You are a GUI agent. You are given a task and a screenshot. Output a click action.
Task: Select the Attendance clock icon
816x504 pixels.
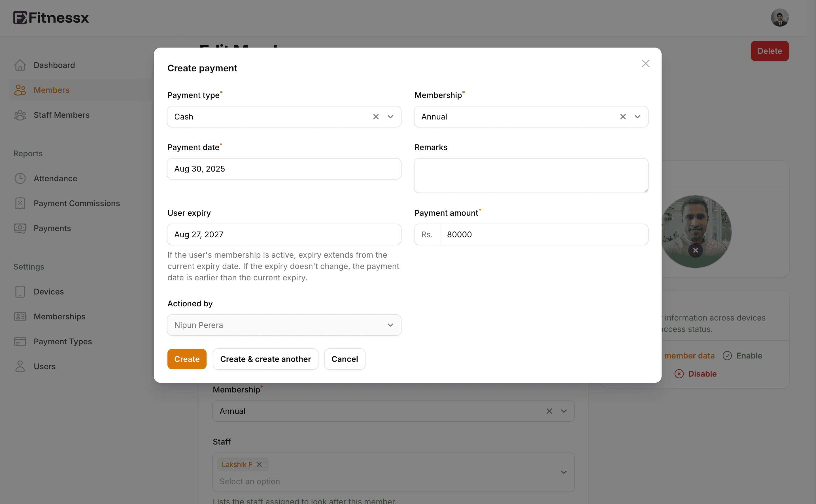[20, 178]
